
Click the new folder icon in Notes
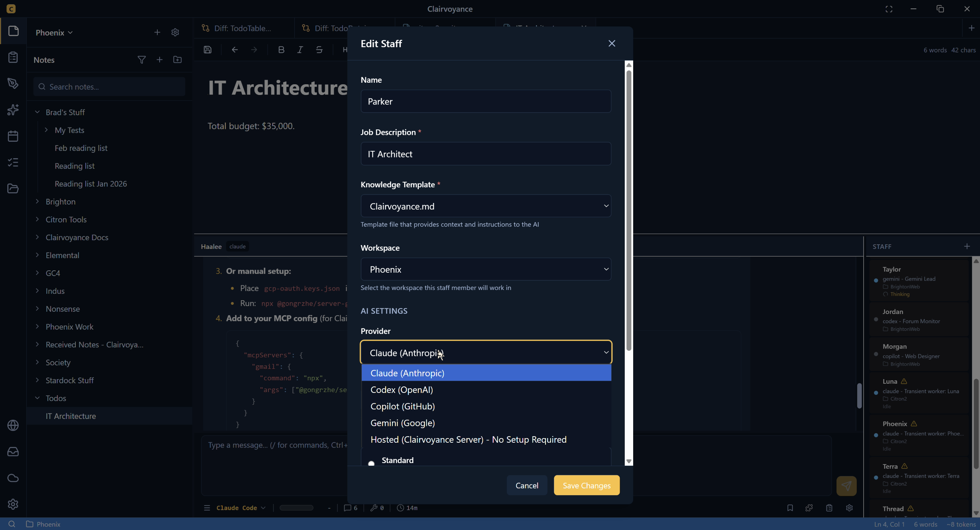177,60
